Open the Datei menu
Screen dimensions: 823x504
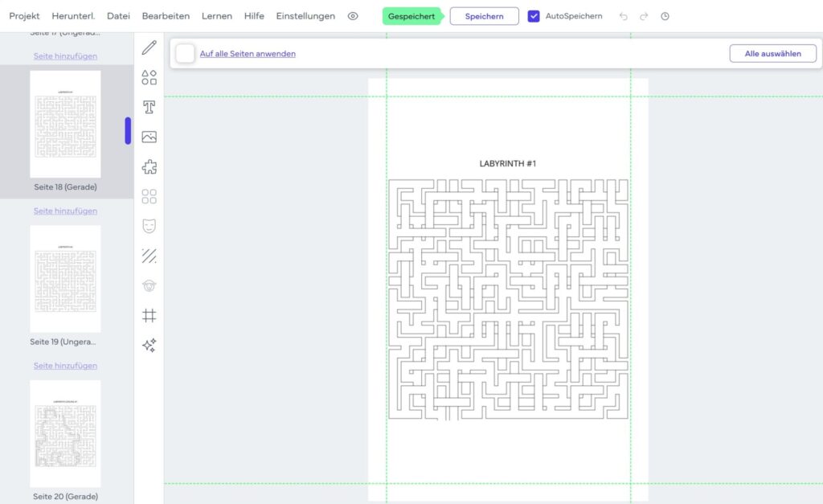(x=119, y=16)
